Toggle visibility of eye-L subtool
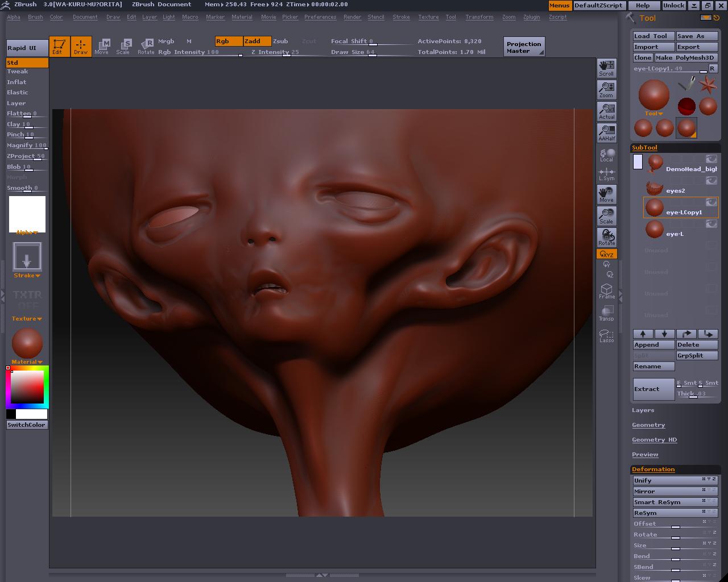 tap(711, 224)
